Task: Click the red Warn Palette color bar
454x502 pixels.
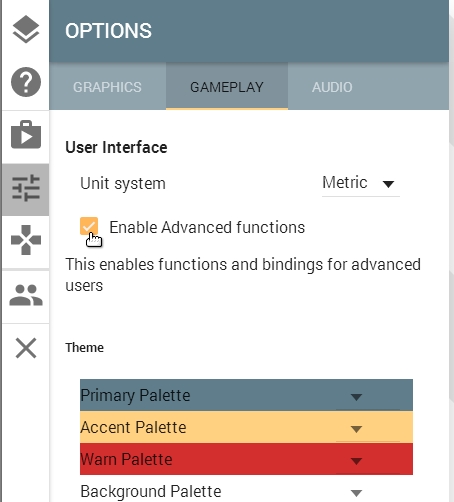Action: pos(246,459)
